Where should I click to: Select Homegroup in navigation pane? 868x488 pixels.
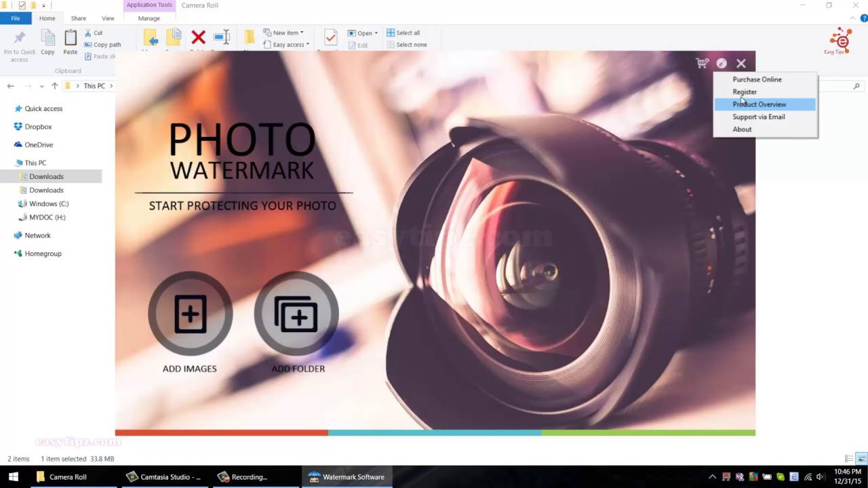pyautogui.click(x=43, y=253)
